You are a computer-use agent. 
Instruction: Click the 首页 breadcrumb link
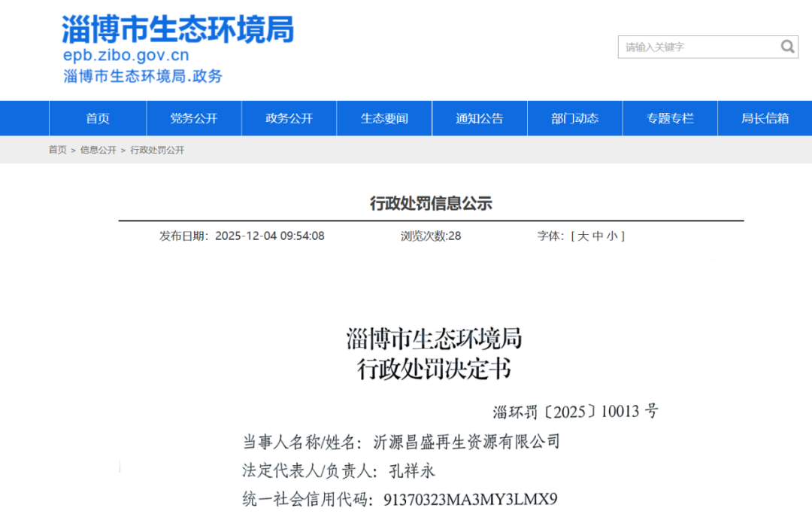58,150
